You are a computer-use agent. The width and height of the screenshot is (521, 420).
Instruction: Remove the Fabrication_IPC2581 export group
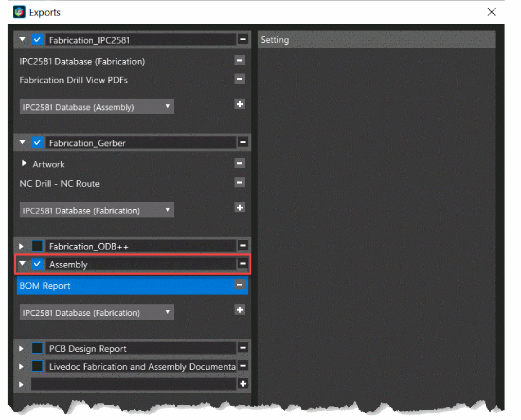(x=243, y=40)
